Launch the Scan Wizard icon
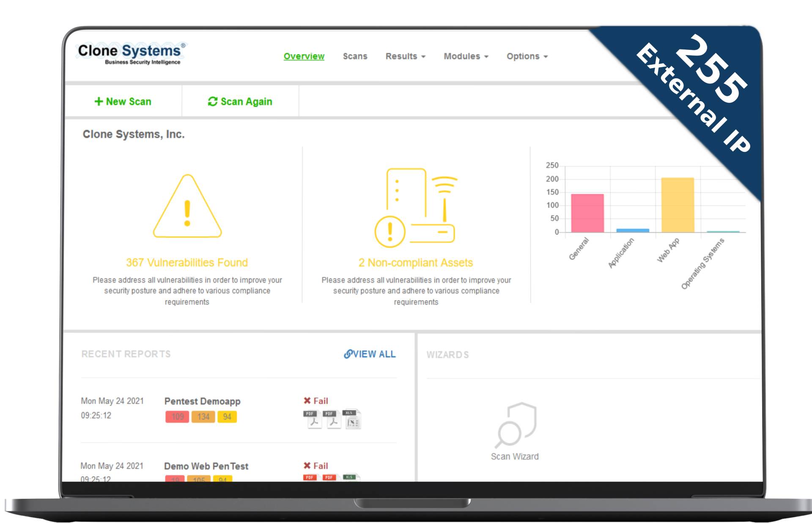The image size is (812, 523). (515, 425)
